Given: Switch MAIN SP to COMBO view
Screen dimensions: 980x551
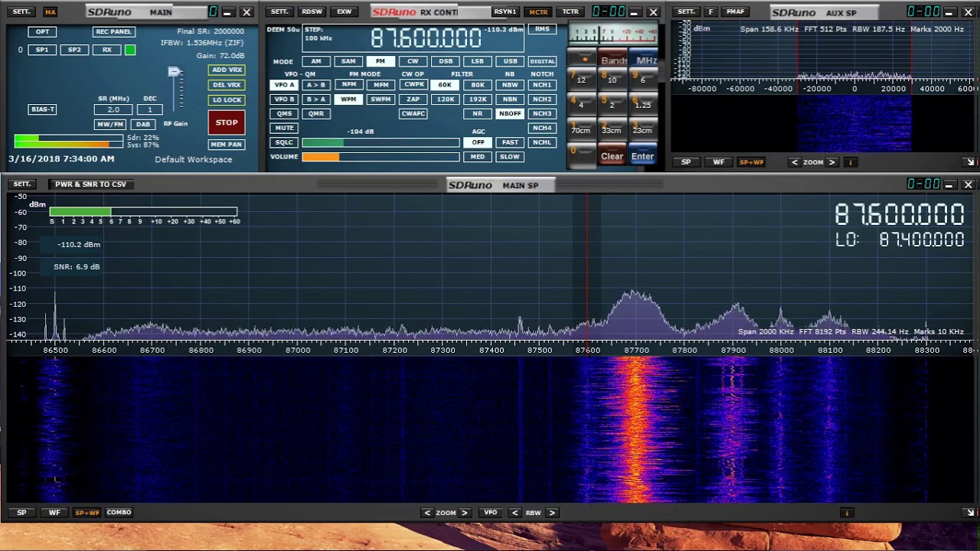Looking at the screenshot, I should coord(119,513).
